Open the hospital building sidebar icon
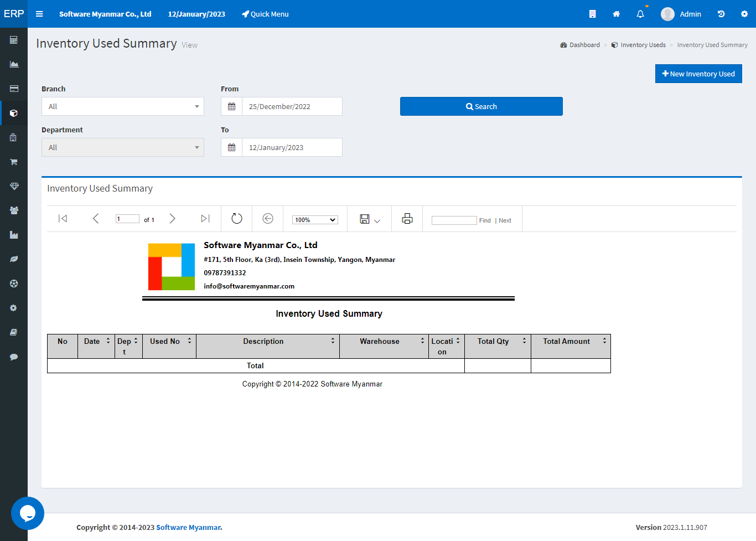This screenshot has width=756, height=541. (x=14, y=137)
